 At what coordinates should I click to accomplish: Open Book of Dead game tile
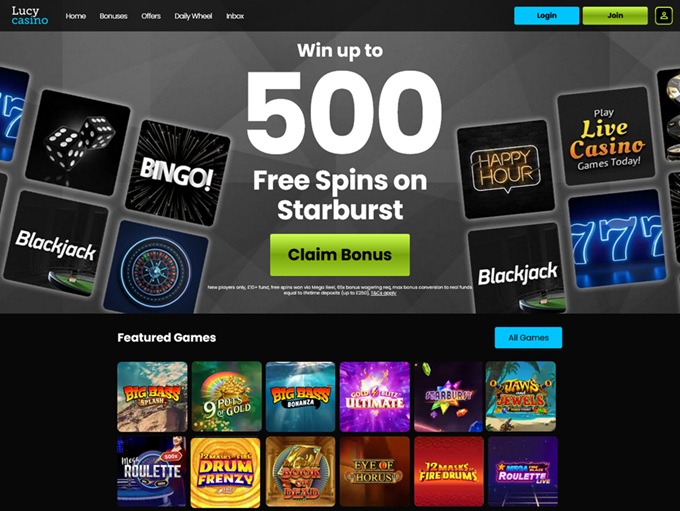click(301, 472)
